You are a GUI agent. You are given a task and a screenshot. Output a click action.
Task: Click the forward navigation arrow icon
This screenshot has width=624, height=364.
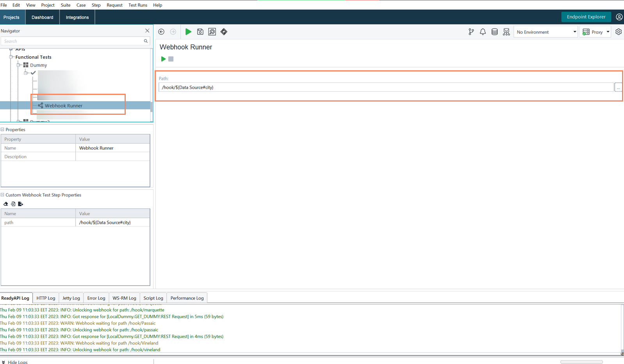pos(173,32)
